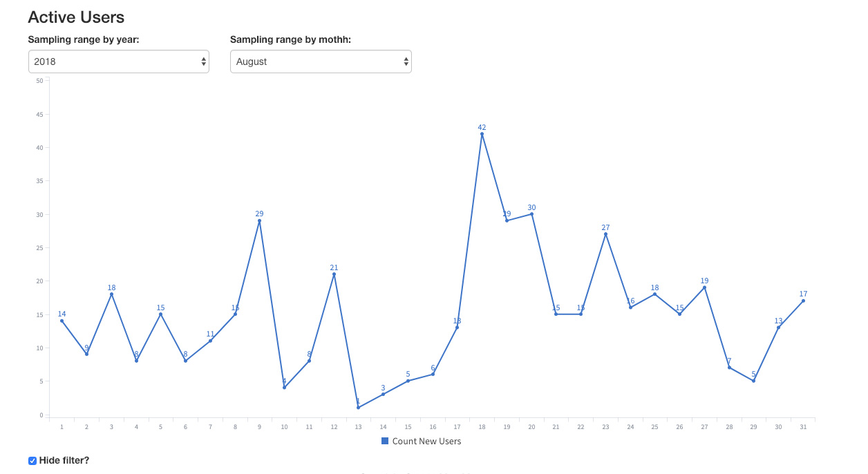Click the blue Count New Users legend square
Viewport: 868px width, 474px height.
point(385,441)
